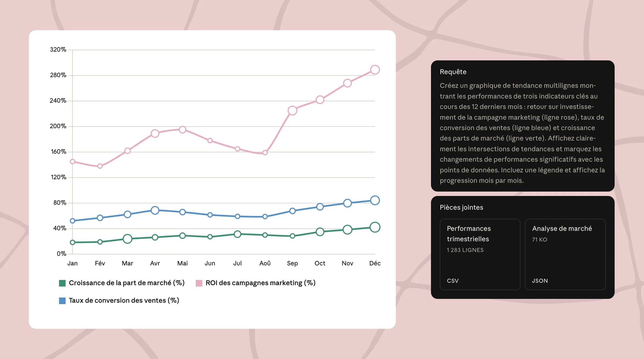Screen dimensions: 644x359
Task: Open the 'Analyse de marché' JSON attachment
Action: coord(565,254)
